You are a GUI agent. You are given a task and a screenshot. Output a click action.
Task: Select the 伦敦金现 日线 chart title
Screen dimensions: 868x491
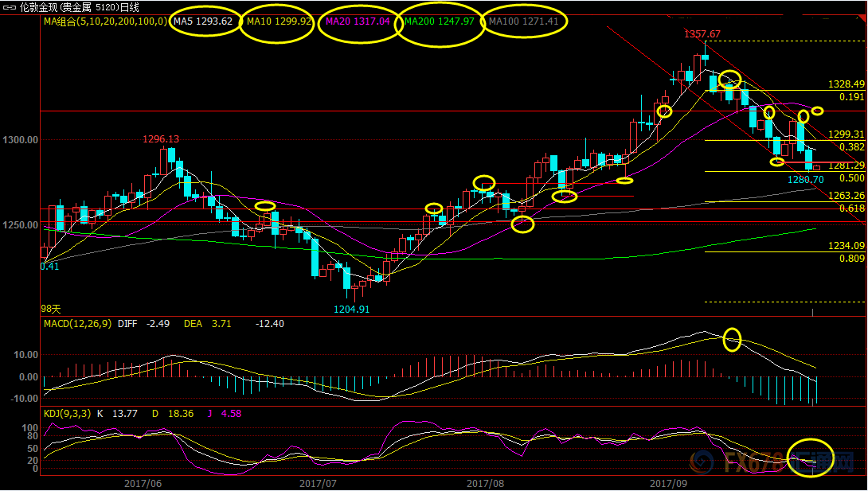coord(79,7)
